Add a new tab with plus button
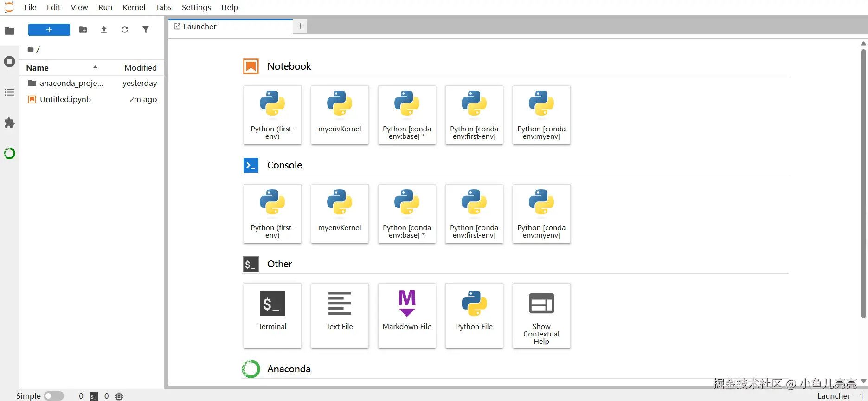Screen dimensions: 868x401 300,26
